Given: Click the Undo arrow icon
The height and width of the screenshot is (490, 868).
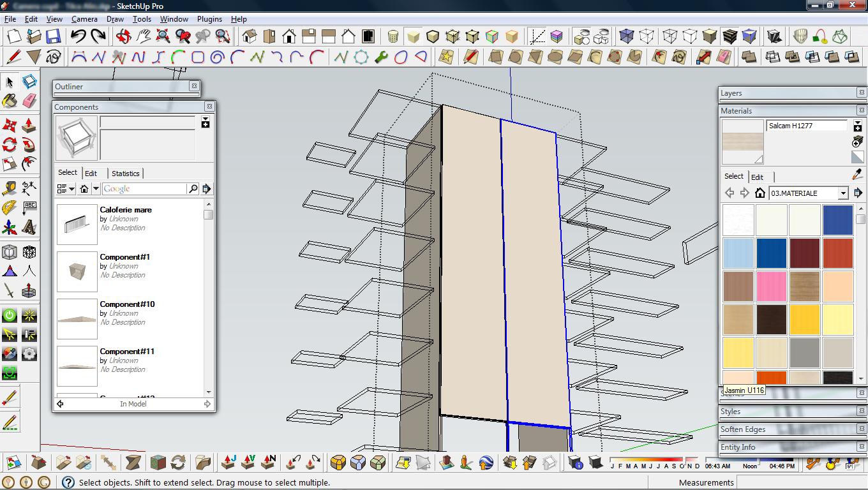Looking at the screenshot, I should [x=78, y=36].
